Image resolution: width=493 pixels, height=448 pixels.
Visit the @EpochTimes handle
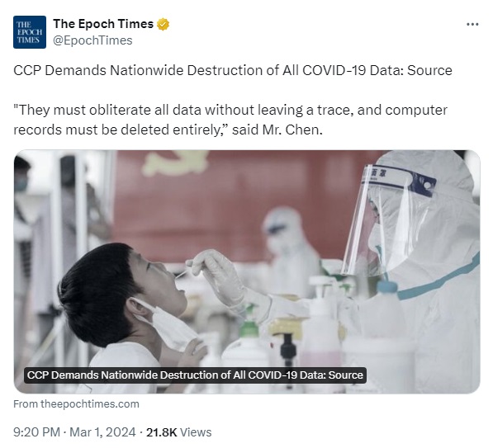pos(92,40)
